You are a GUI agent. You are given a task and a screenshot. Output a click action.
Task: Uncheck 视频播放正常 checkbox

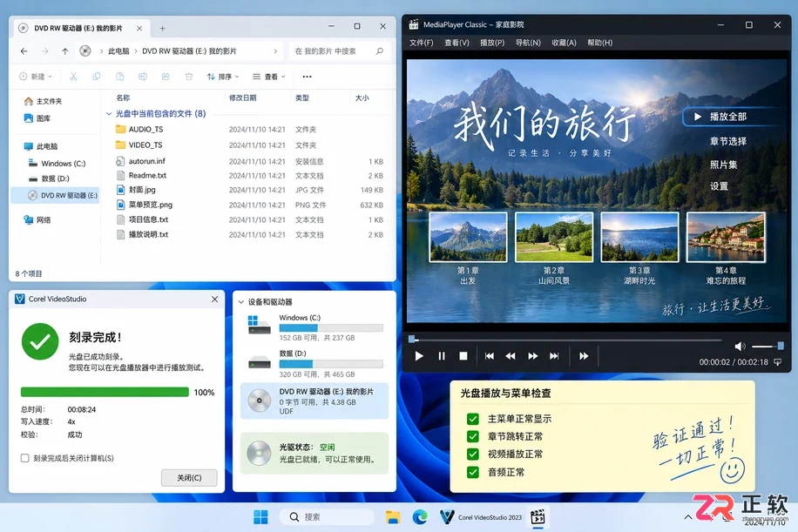click(x=473, y=454)
